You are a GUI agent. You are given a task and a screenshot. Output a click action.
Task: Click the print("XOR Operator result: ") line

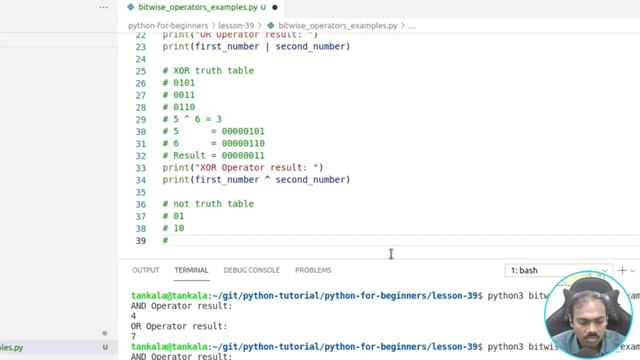click(x=243, y=168)
